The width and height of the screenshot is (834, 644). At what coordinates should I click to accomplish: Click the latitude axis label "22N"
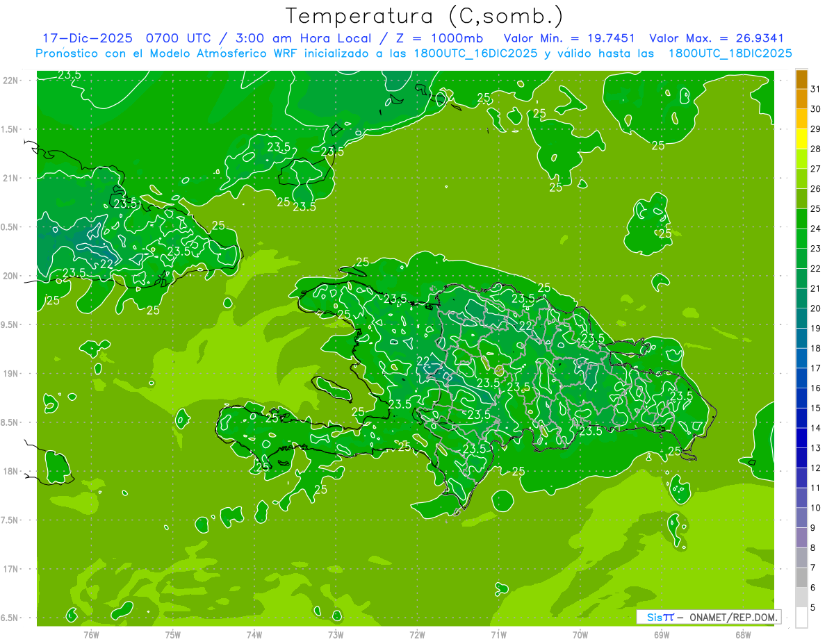click(12, 81)
